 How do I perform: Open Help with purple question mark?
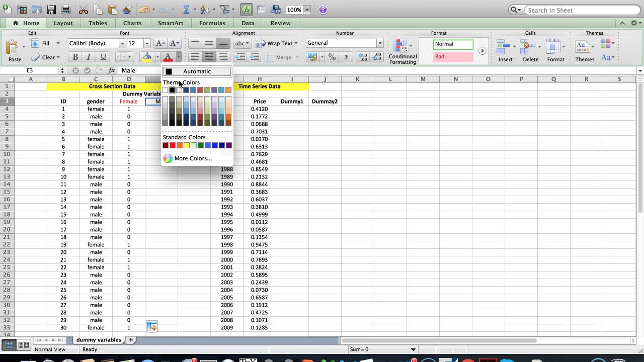(323, 10)
